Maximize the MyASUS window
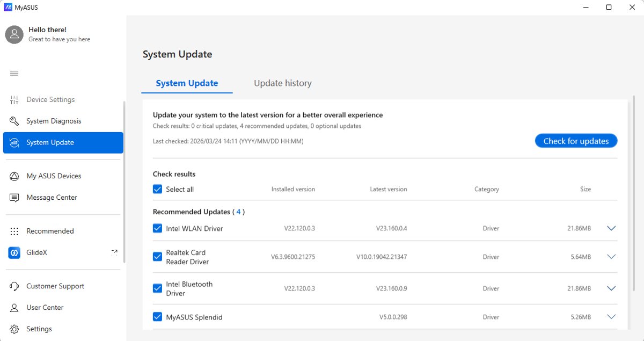The width and height of the screenshot is (644, 341). coord(609,8)
